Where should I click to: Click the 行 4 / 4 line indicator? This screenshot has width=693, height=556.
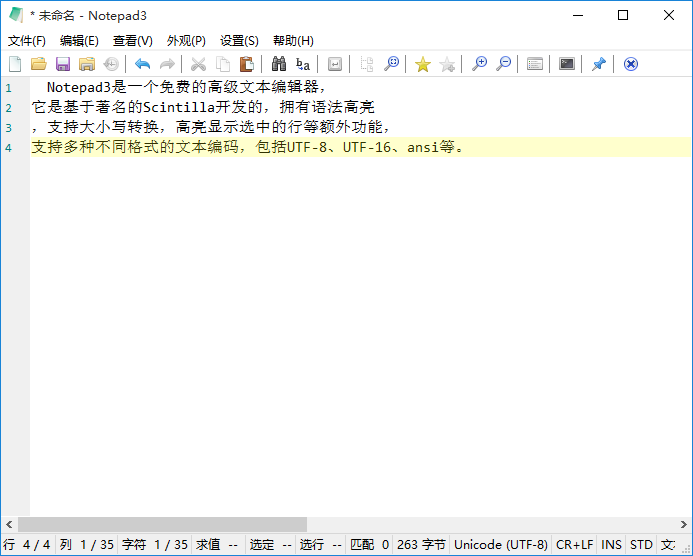tap(27, 545)
